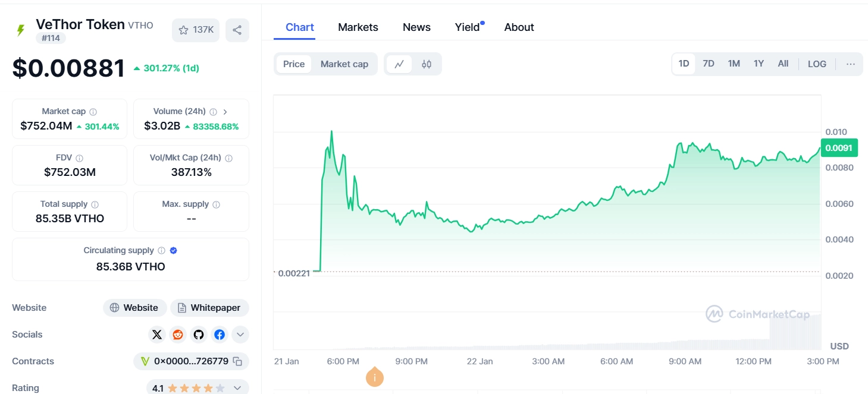Enable LOG scale on the chart
The image size is (868, 394).
816,64
